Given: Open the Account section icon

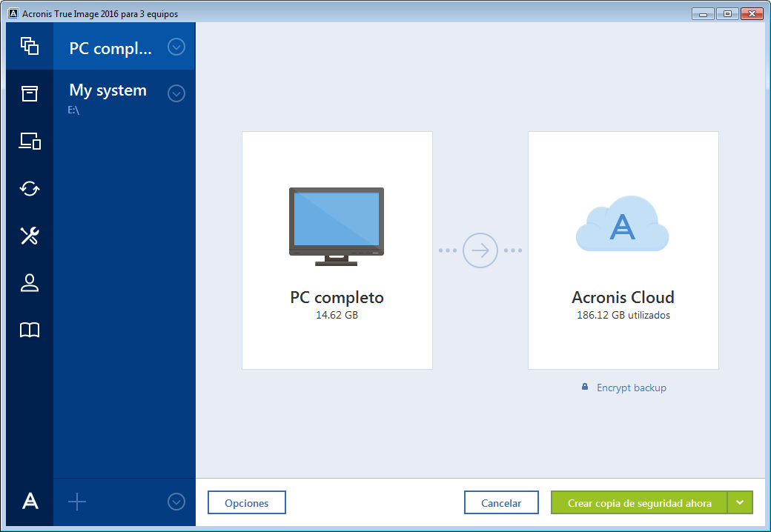Looking at the screenshot, I should tap(30, 283).
